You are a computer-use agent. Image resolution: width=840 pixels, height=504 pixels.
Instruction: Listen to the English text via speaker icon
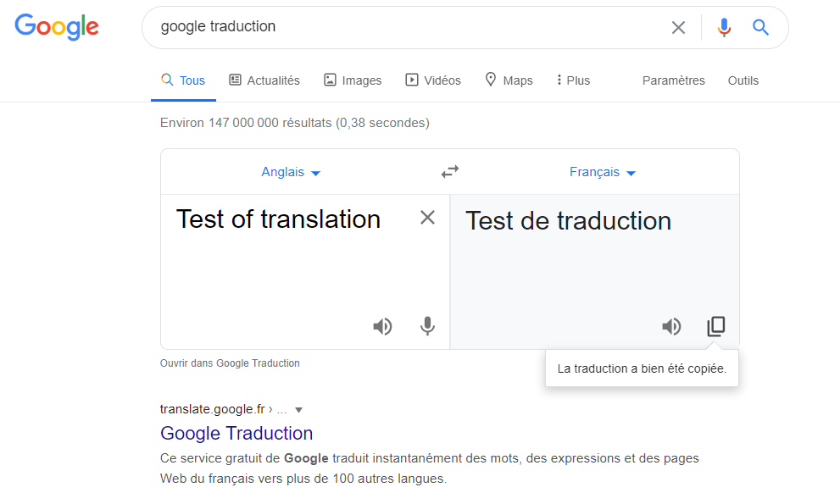click(382, 326)
